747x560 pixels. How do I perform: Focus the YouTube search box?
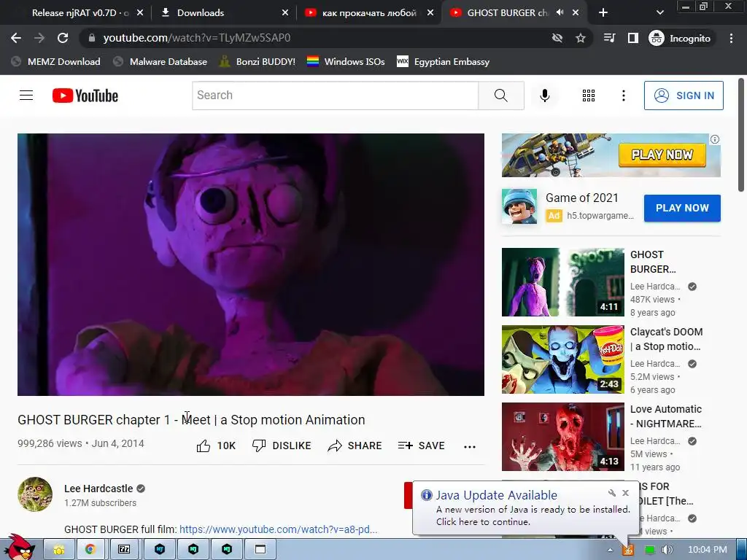[x=336, y=96]
